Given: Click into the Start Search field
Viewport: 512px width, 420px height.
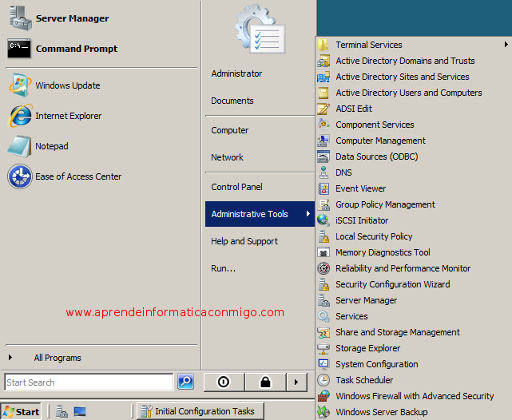Looking at the screenshot, I should click(89, 382).
